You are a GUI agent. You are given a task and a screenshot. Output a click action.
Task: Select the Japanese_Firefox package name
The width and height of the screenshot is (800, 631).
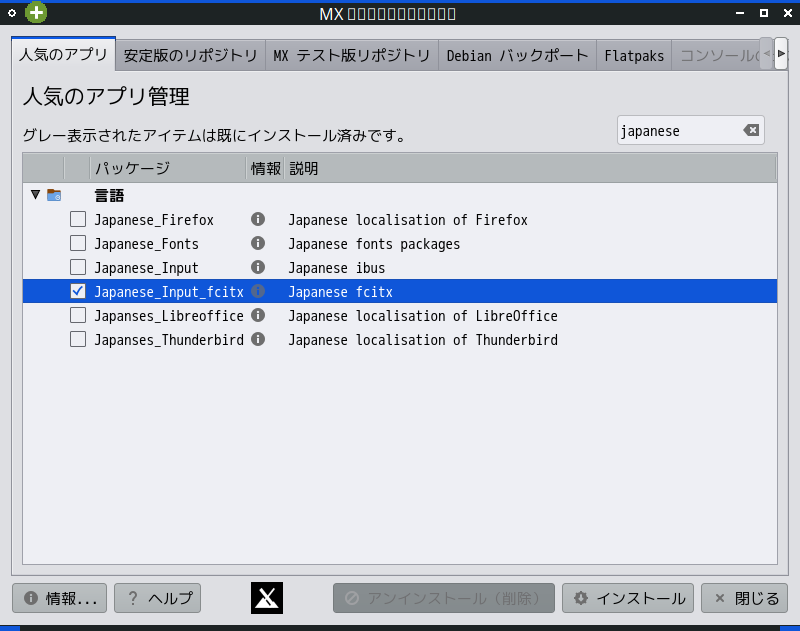pos(154,220)
